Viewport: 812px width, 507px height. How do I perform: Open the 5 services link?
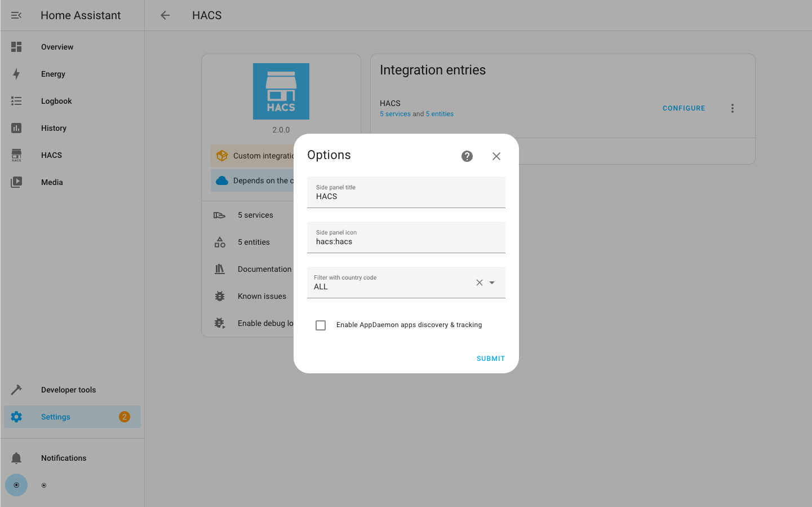pyautogui.click(x=395, y=113)
